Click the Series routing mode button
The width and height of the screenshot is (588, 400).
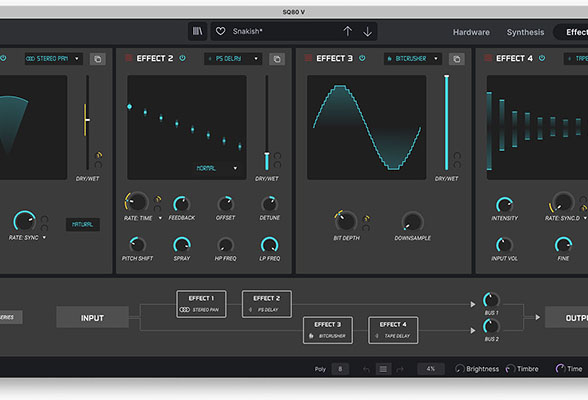10,317
